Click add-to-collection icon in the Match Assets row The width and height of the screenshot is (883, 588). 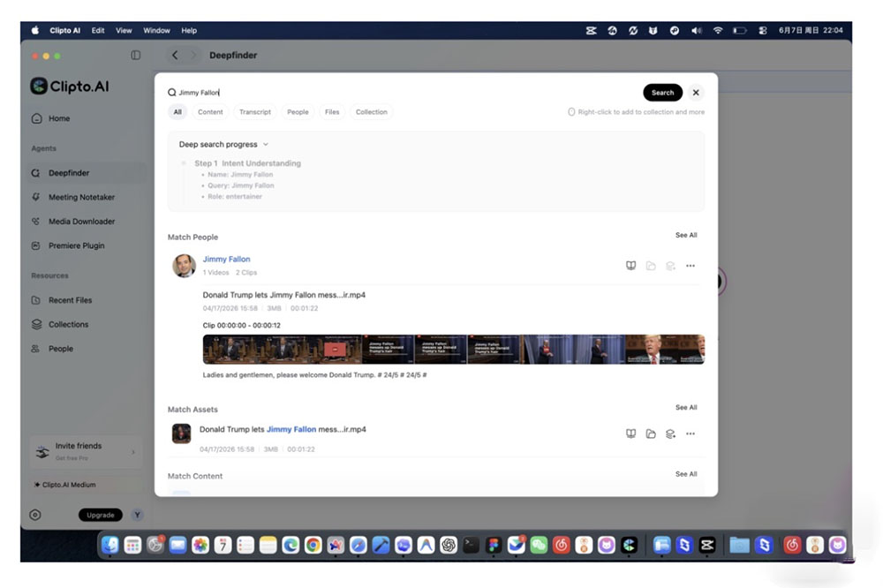[670, 433]
